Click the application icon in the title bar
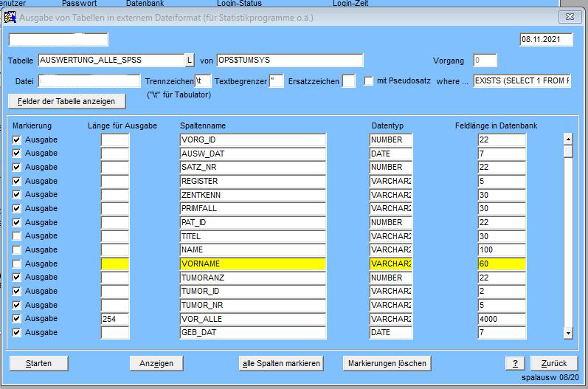The image size is (588, 389). point(10,16)
